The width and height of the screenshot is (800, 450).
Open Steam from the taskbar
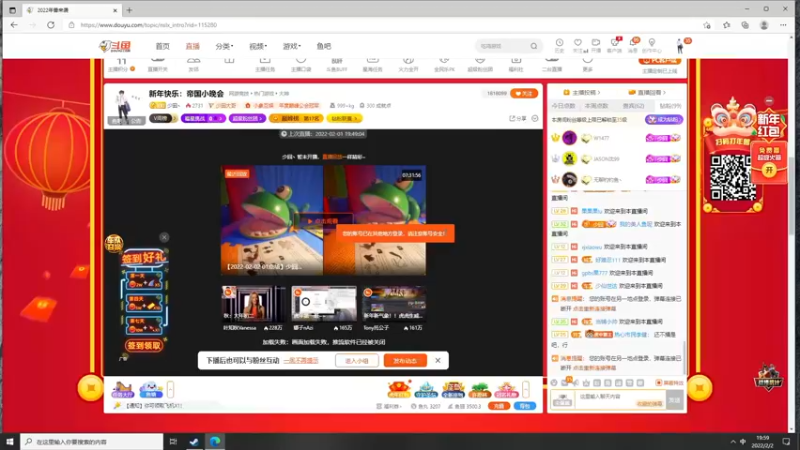[x=194, y=441]
